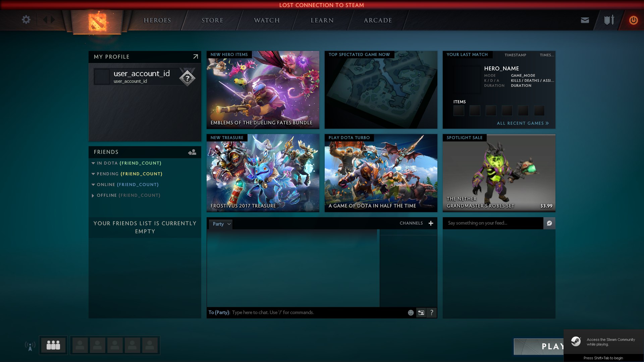Go to the Learn tab
Viewport: 644px width, 362px height.
coord(322,20)
